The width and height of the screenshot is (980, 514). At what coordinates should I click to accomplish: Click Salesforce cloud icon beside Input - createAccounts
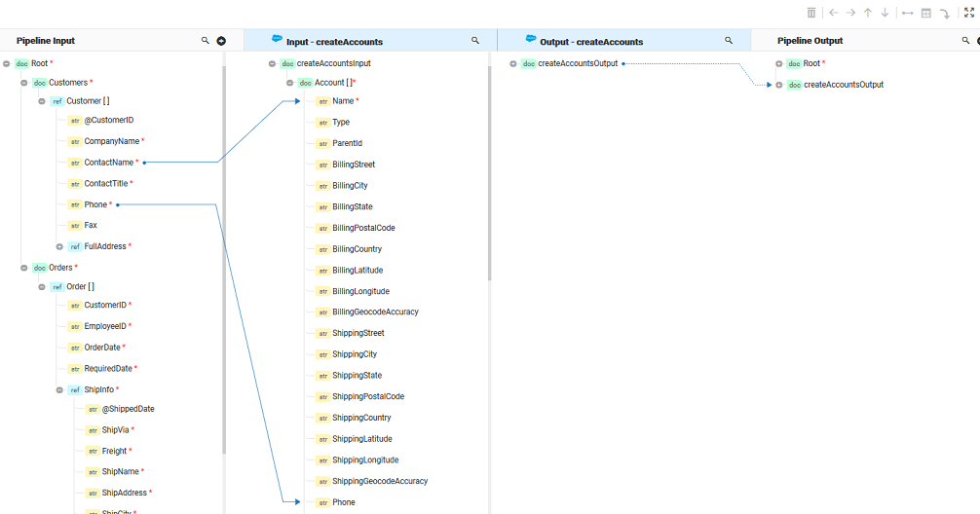click(x=277, y=39)
